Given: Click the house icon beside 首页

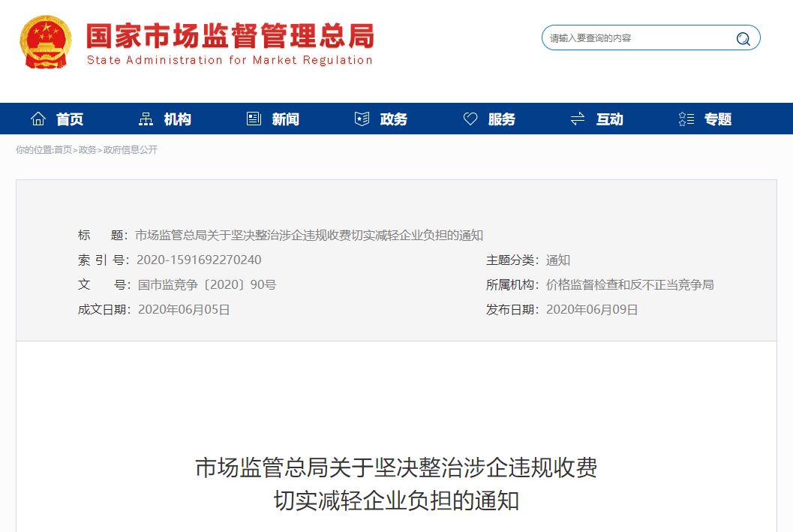Looking at the screenshot, I should (38, 119).
